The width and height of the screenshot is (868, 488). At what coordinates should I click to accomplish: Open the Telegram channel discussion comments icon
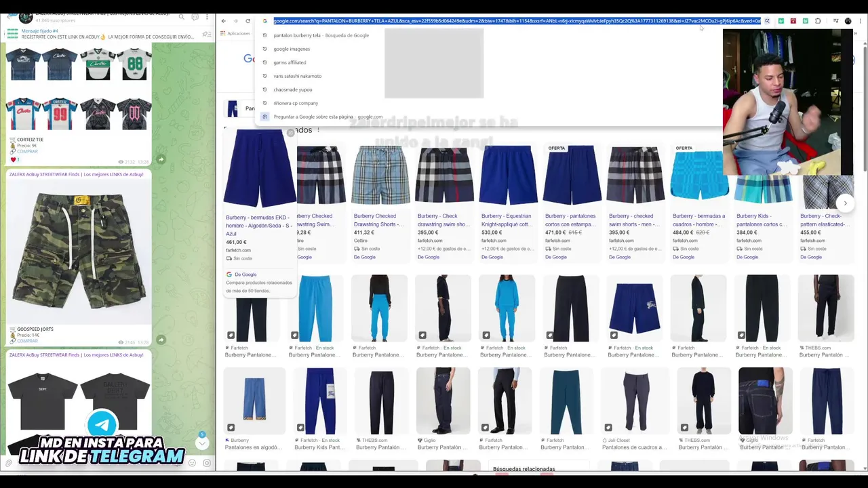[x=195, y=17]
